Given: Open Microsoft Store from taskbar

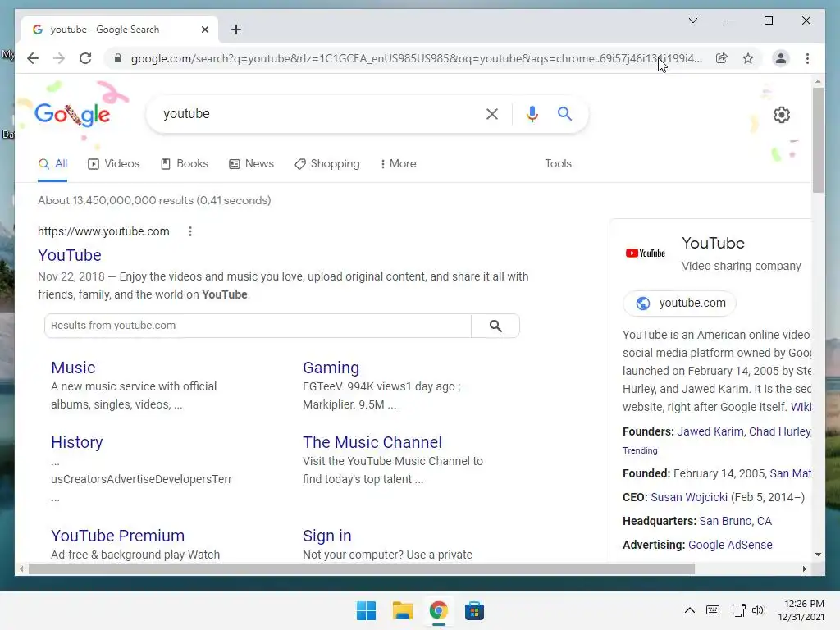Looking at the screenshot, I should pyautogui.click(x=474, y=610).
